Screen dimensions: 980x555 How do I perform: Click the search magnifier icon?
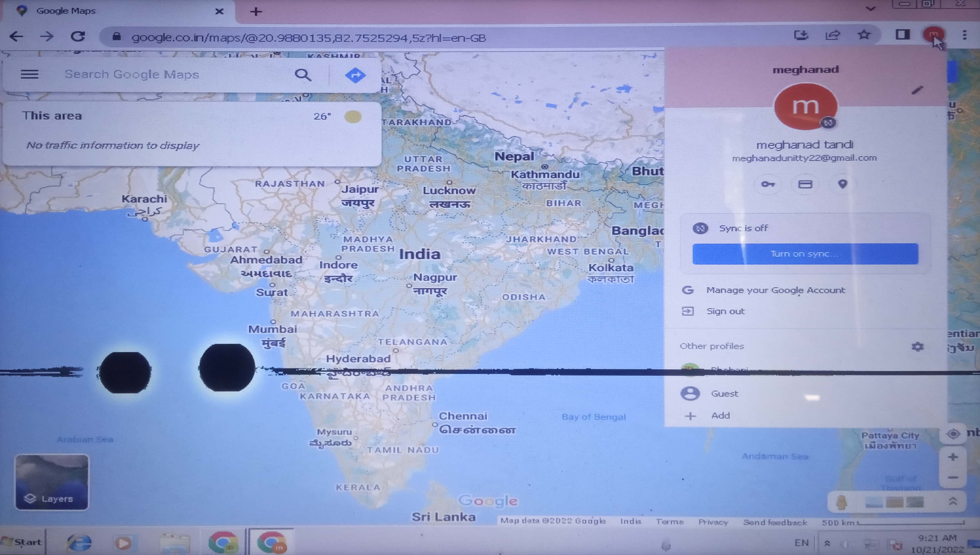[x=303, y=75]
